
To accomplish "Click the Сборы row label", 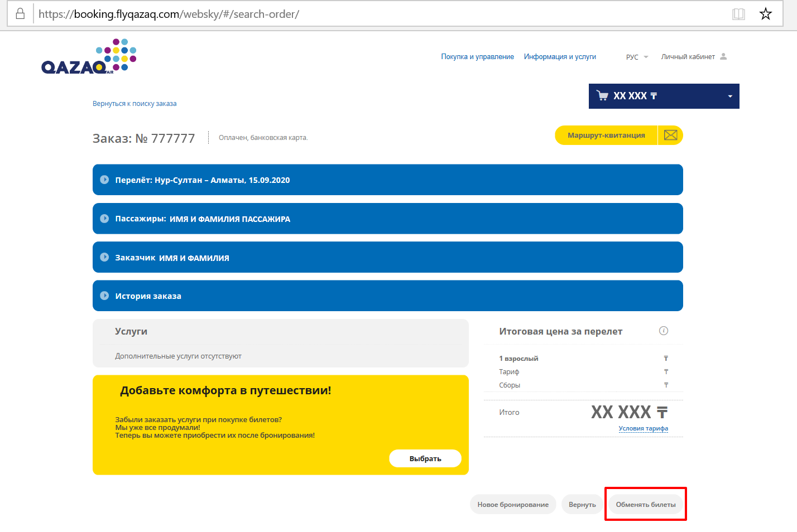I will coord(510,385).
